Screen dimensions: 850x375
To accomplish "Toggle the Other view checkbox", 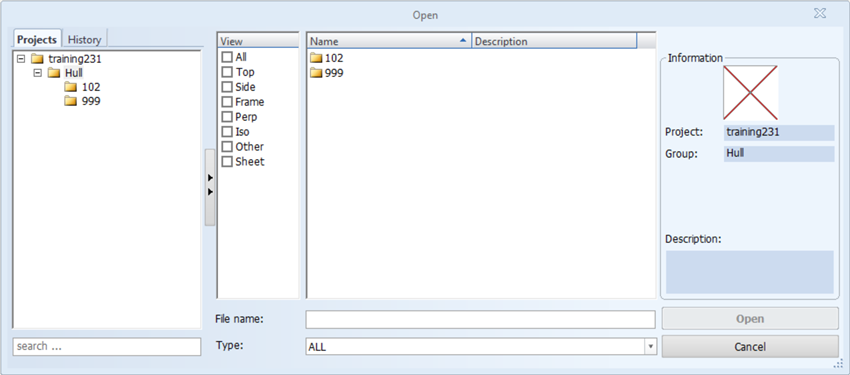I will point(227,146).
